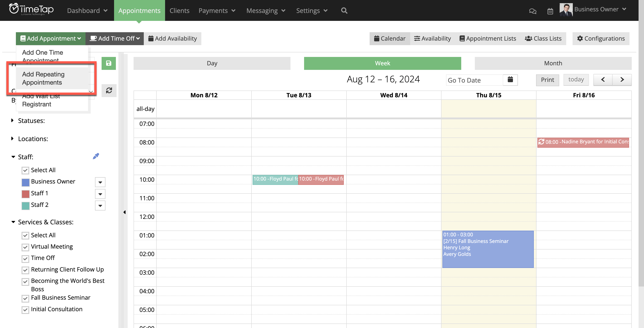Select Add Repeating Appointments from the menu

coord(43,78)
